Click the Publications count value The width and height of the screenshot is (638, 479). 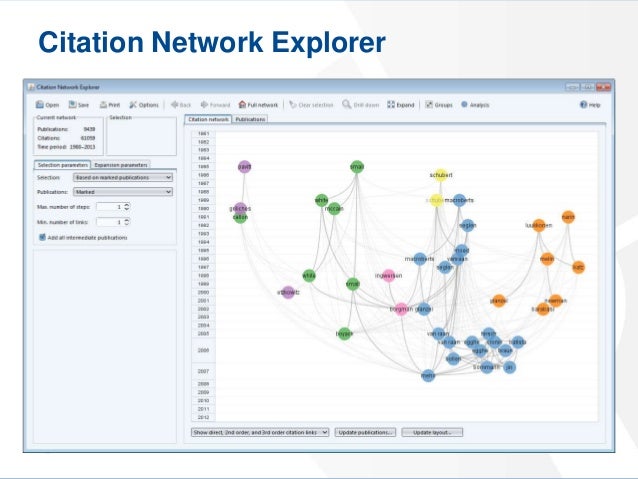[89, 129]
